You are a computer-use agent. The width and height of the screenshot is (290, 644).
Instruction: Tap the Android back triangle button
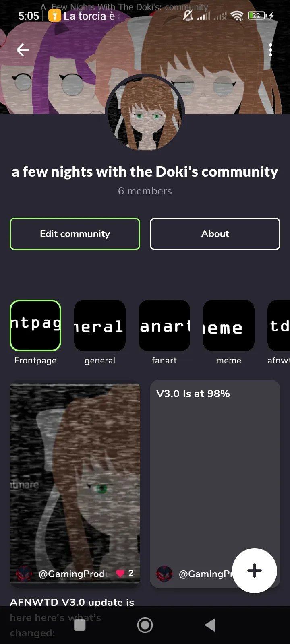pyautogui.click(x=210, y=625)
